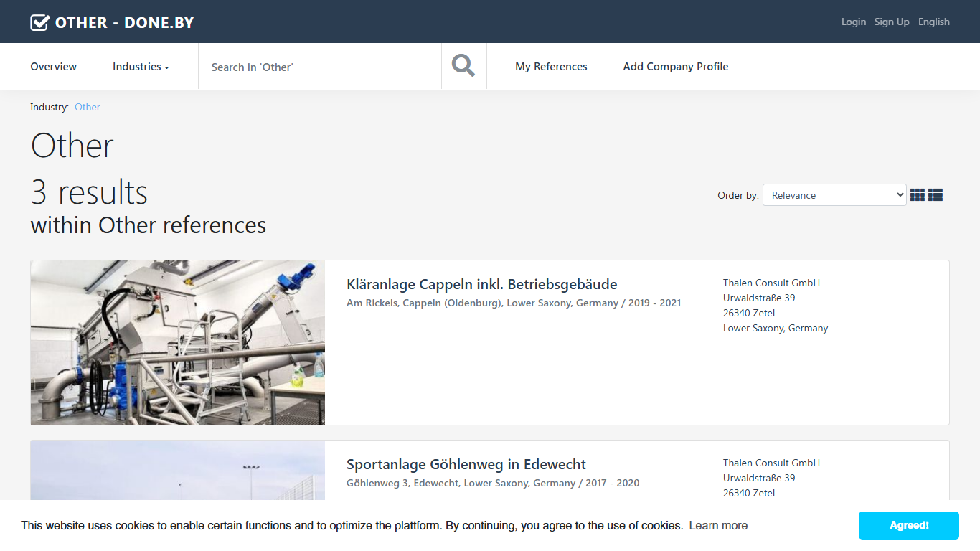Switch to grid view icon
Viewport: 980px width, 551px height.
coord(918,194)
